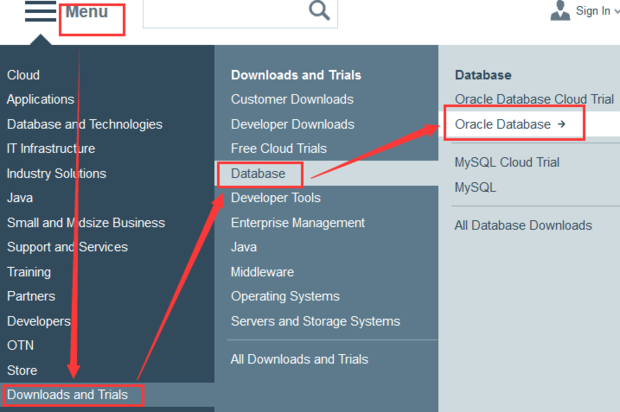Click the hamburger menu icon
The width and height of the screenshot is (620, 412).
click(x=40, y=12)
